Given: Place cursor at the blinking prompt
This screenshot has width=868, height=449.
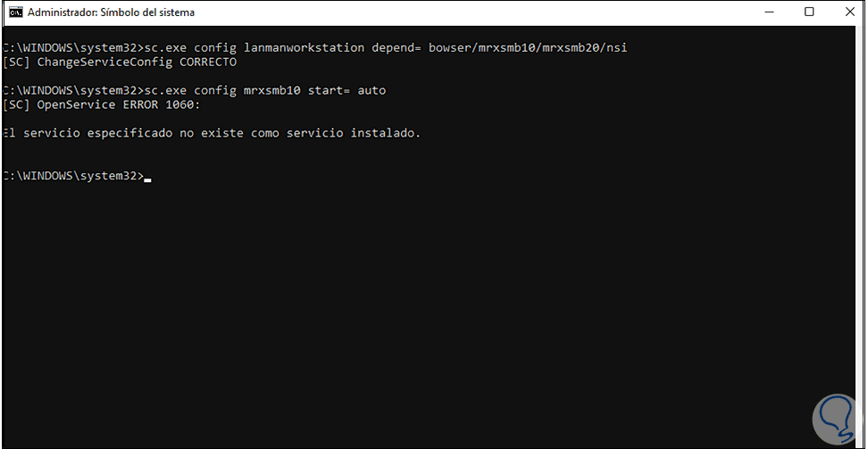Looking at the screenshot, I should [x=147, y=177].
